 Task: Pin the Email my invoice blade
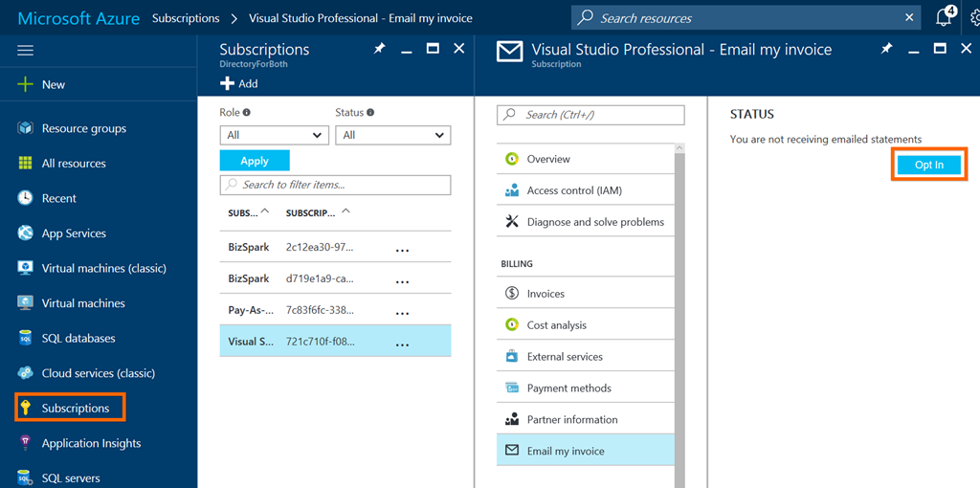(x=887, y=49)
